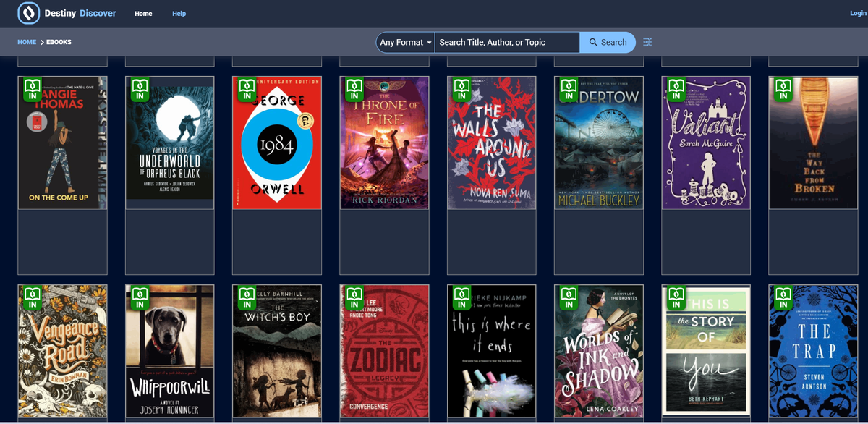Go to HOME in the breadcrumb
This screenshot has height=424, width=868.
point(27,42)
